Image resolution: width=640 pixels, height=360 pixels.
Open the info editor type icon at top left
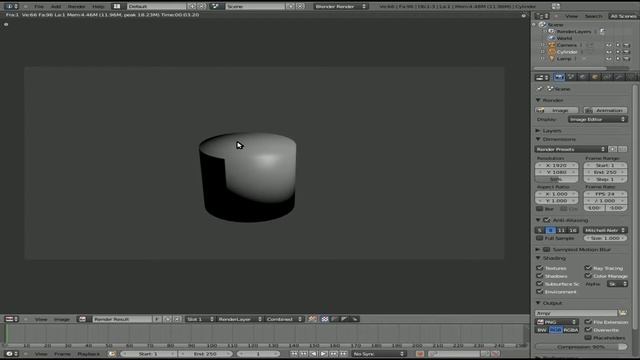pyautogui.click(x=9, y=7)
